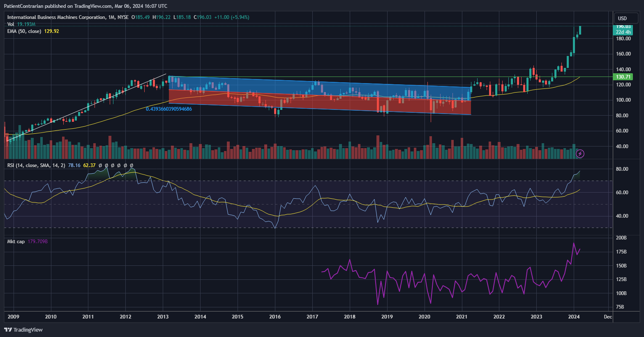Click the PatientContrarian published header text

pos(85,6)
